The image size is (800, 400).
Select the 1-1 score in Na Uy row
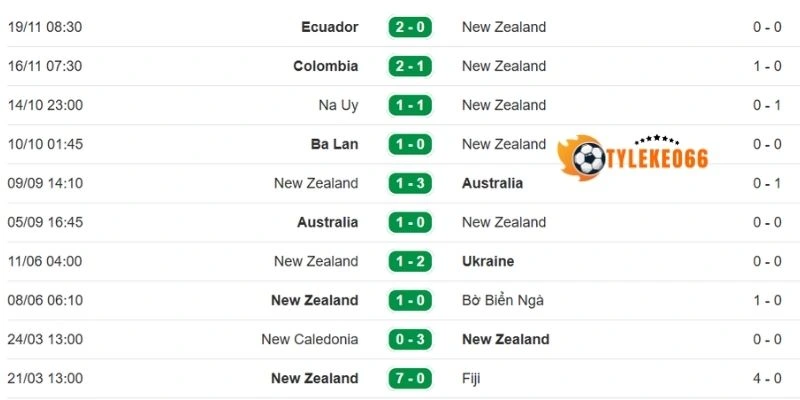coord(410,105)
